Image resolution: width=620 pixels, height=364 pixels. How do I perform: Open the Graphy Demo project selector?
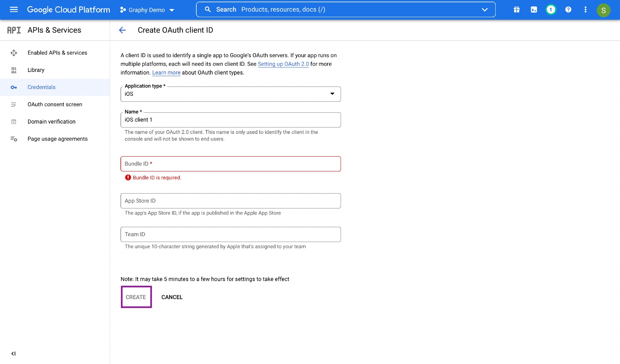(147, 10)
